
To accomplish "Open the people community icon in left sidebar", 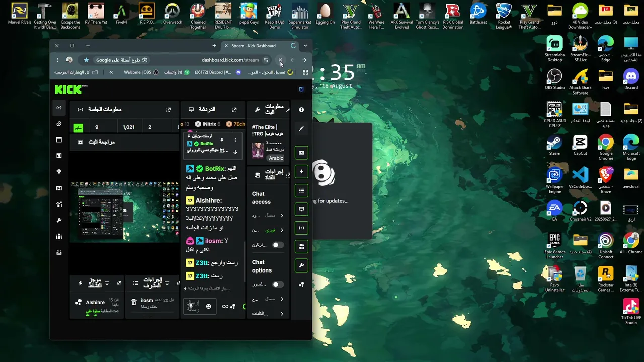I will coord(59,236).
